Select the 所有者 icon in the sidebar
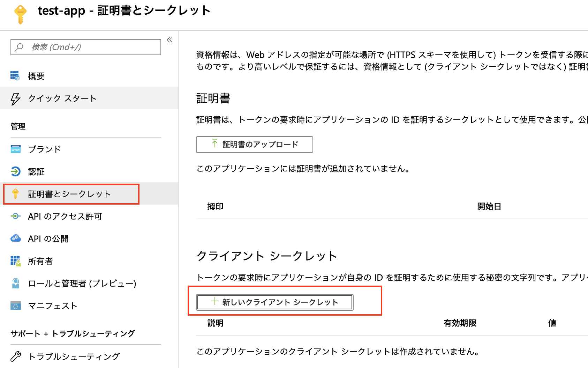This screenshot has width=588, height=368. [15, 261]
